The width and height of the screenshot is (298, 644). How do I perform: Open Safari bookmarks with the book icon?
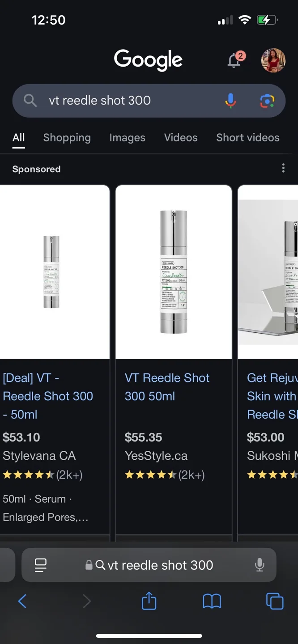pyautogui.click(x=211, y=602)
